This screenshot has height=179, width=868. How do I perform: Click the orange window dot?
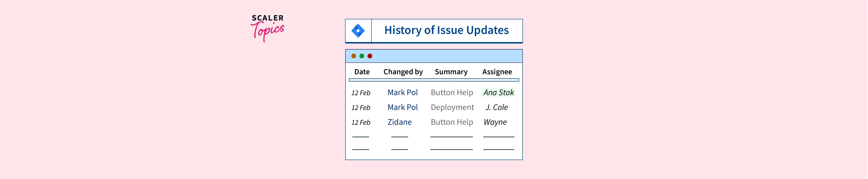(x=354, y=56)
